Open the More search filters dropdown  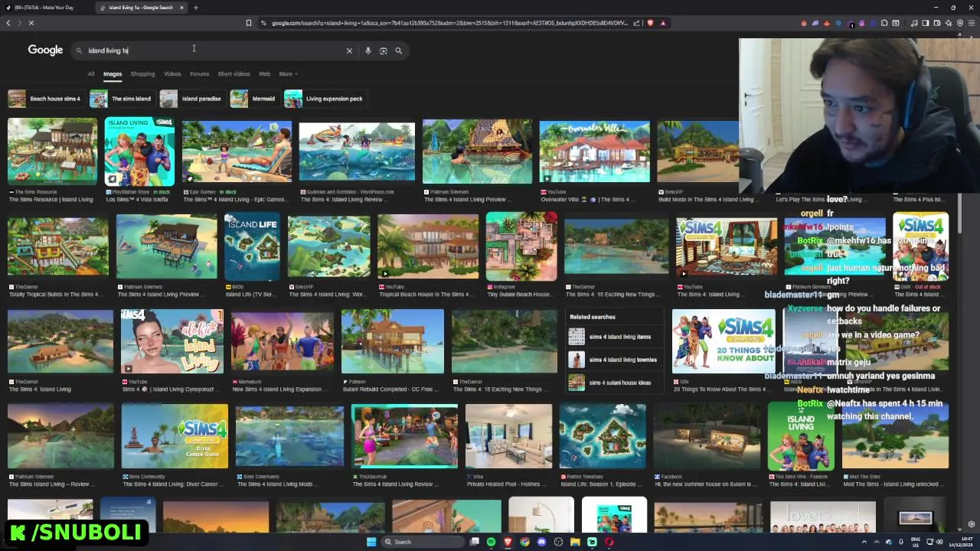pos(288,74)
